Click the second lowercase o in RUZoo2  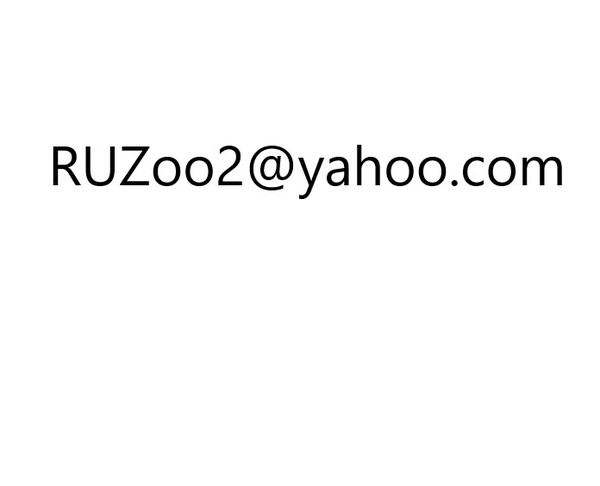click(199, 171)
